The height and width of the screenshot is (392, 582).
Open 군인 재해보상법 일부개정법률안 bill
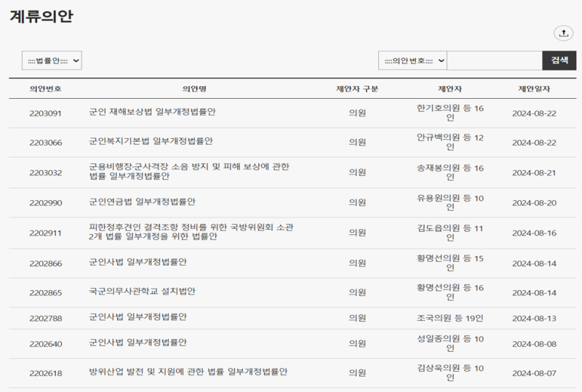pyautogui.click(x=152, y=113)
